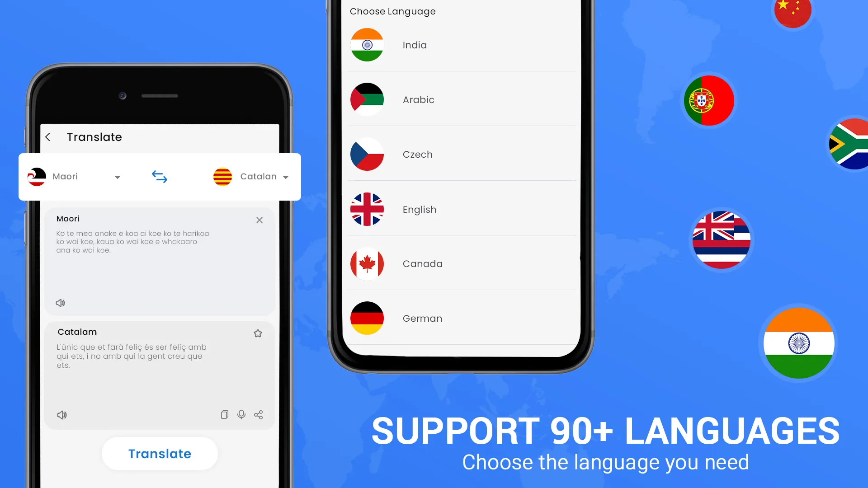Expand the Maori language dropdown
868x488 pixels.
118,176
